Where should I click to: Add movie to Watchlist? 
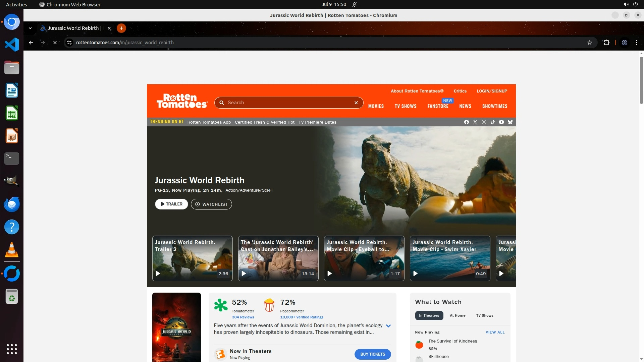(211, 204)
